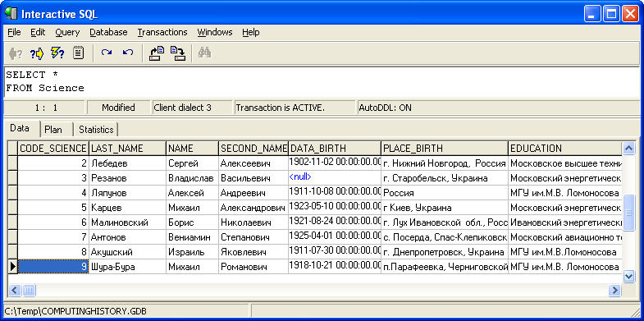Click the highlighted CODE_SCIENCE cell 9
Screen dimensions: 644x321
tap(53, 267)
